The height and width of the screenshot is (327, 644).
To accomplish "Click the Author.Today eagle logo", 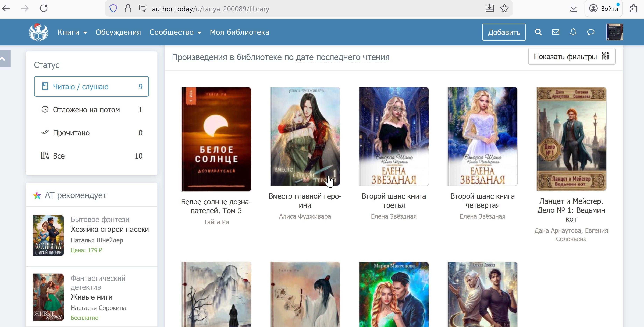I will 38,32.
